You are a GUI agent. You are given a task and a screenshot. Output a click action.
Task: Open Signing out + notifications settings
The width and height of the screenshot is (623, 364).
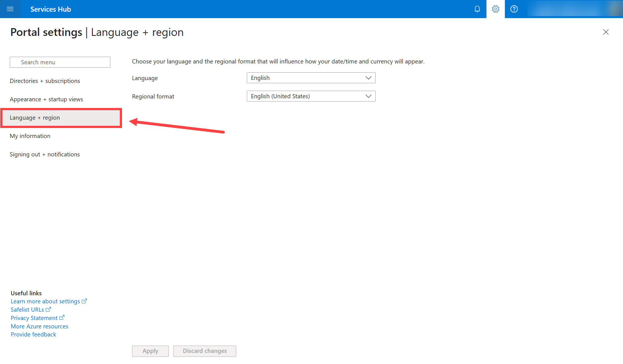45,154
